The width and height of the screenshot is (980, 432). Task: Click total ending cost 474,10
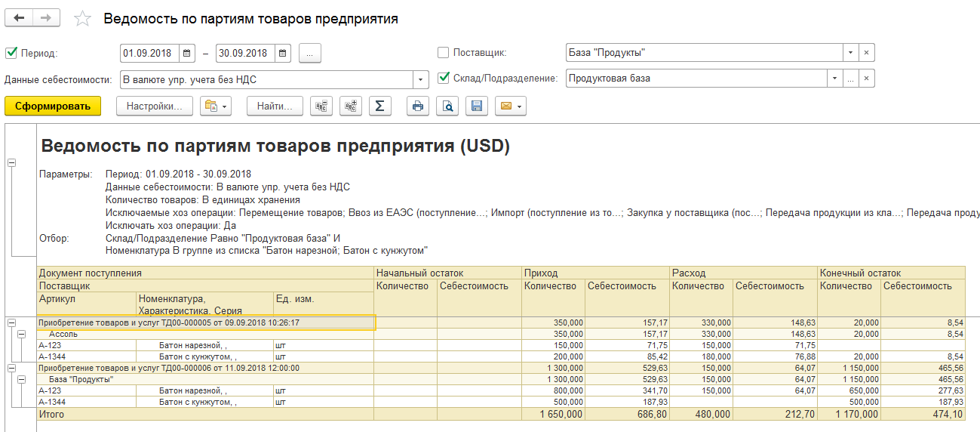[923, 414]
